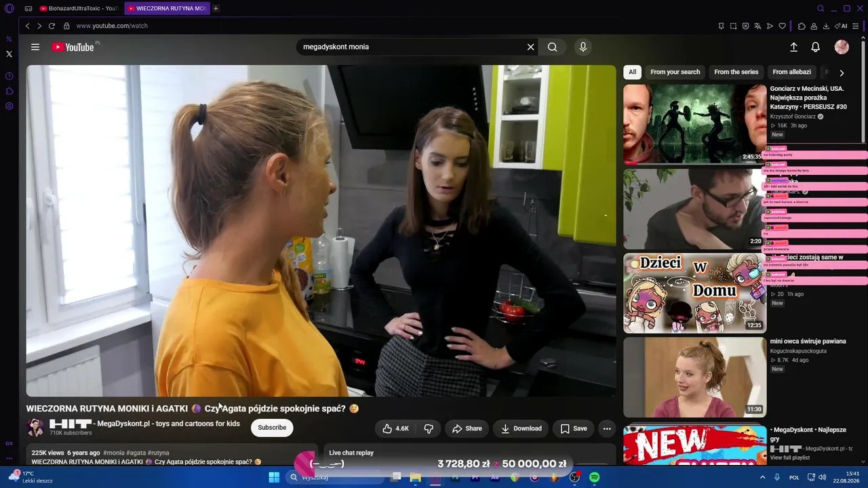
Task: Show more filter chips with right arrow
Action: (x=842, y=73)
